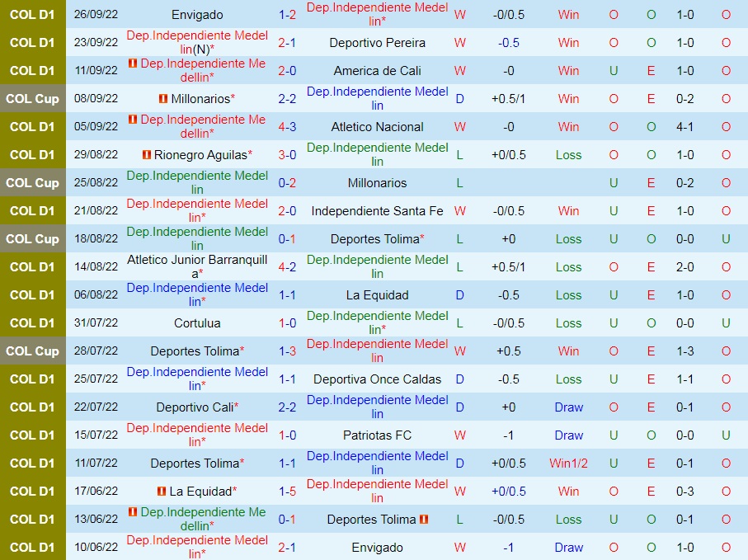The width and height of the screenshot is (748, 560).
Task: Click the last-column U on 18/08/22
Action: tap(726, 239)
